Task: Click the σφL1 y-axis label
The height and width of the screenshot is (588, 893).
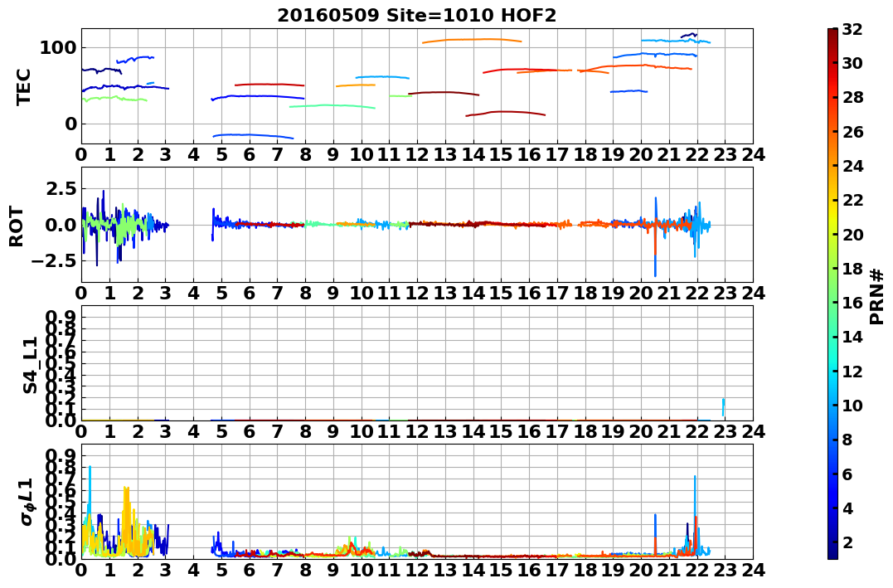Action: [x=27, y=502]
